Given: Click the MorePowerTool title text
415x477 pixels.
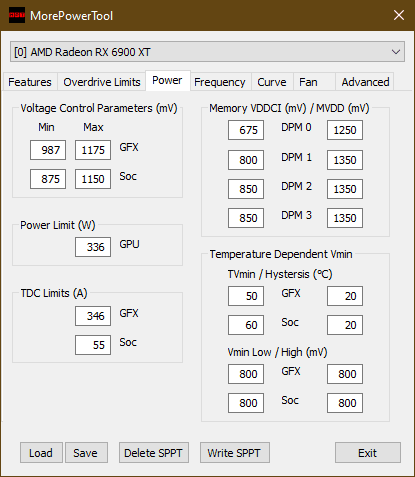Looking at the screenshot, I should (x=72, y=16).
